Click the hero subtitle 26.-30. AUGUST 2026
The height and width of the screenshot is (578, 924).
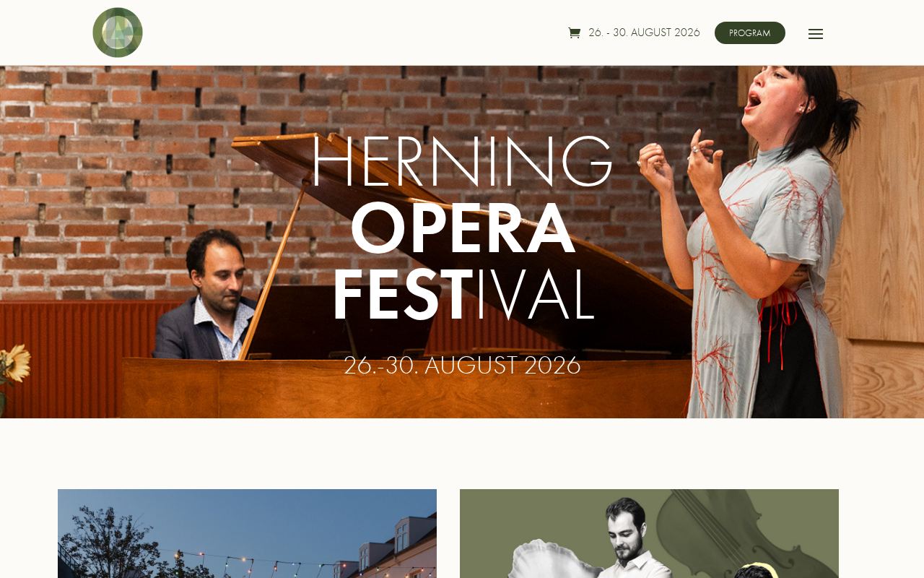click(462, 366)
